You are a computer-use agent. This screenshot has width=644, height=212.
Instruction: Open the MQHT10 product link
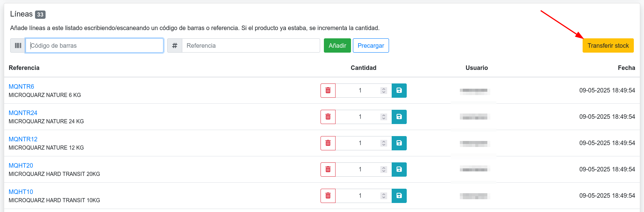[x=21, y=192]
